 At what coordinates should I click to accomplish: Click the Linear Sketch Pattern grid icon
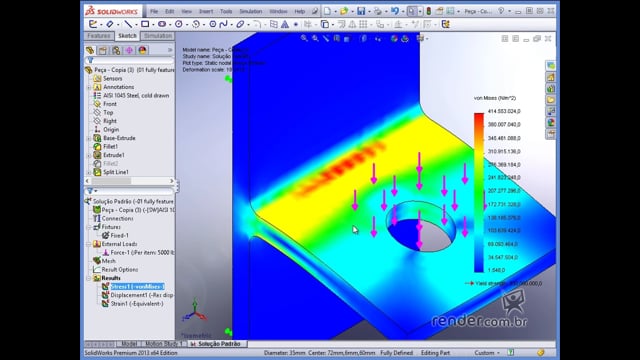(x=363, y=24)
